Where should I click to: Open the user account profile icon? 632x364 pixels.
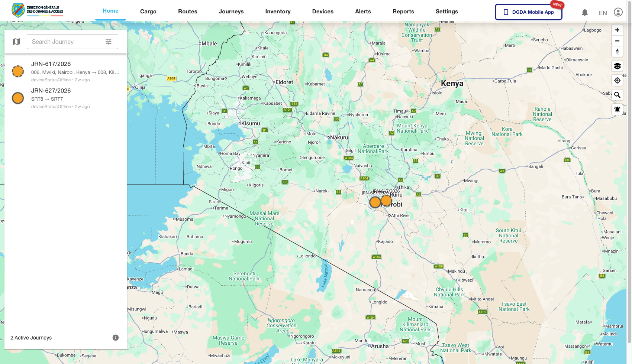click(618, 12)
